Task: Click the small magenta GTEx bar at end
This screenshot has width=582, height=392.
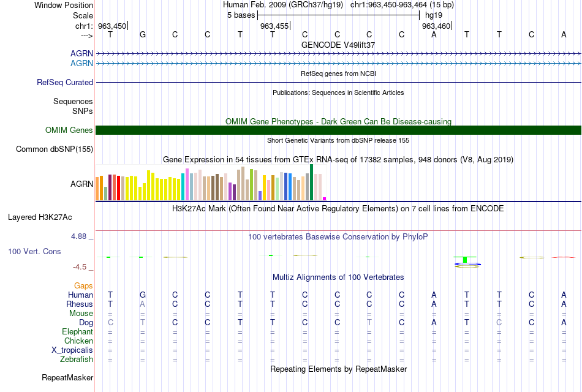Action: pos(325,198)
